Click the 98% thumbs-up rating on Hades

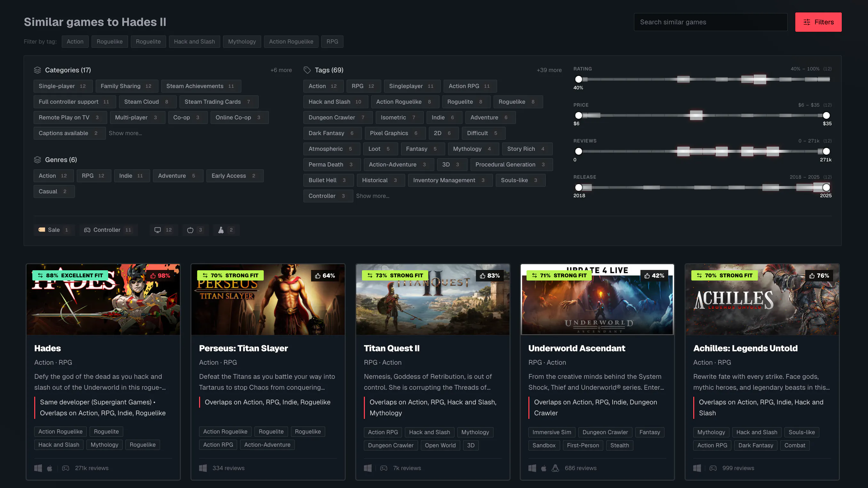(x=160, y=276)
